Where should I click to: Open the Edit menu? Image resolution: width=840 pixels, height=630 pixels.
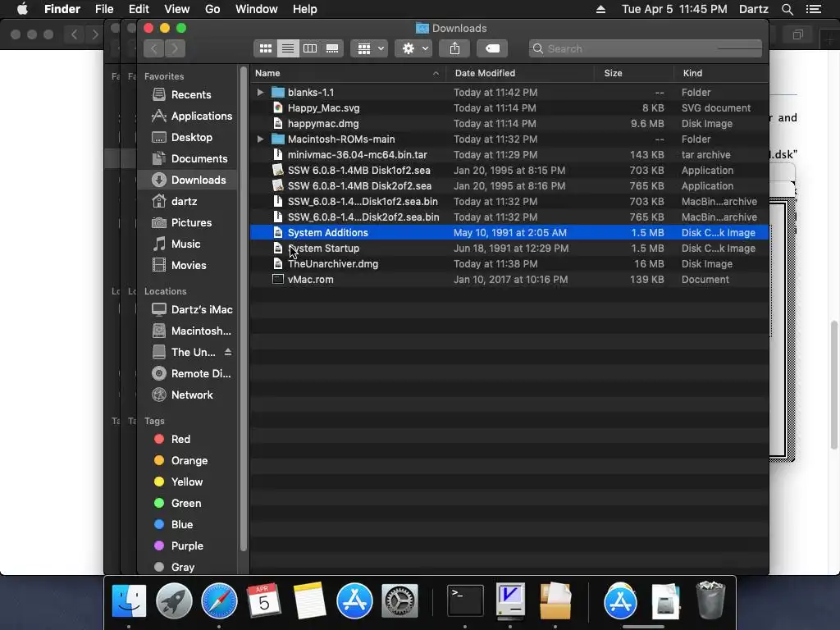(x=139, y=9)
